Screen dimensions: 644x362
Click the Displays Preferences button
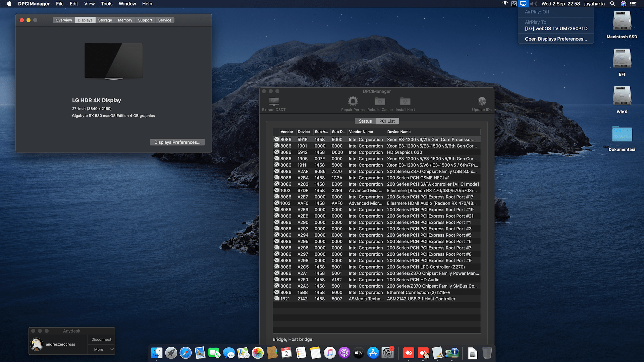click(x=177, y=142)
